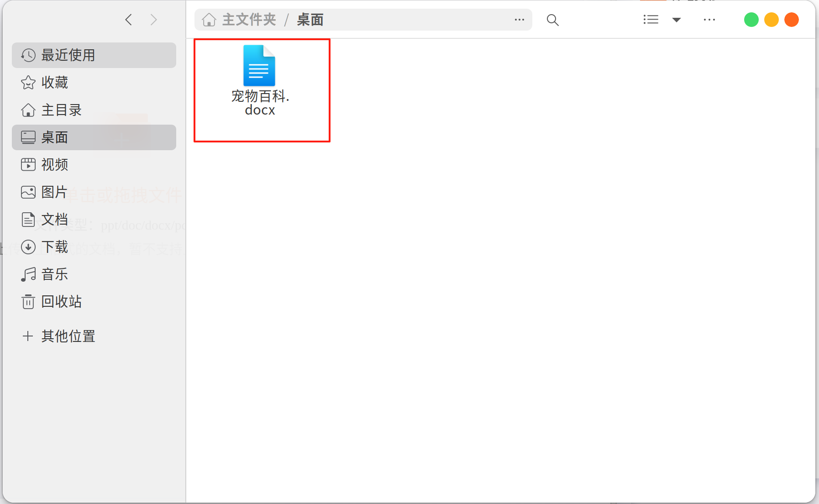Navigate to 主文件夹 breadcrumb
Screen dimensions: 819x504
pos(248,20)
